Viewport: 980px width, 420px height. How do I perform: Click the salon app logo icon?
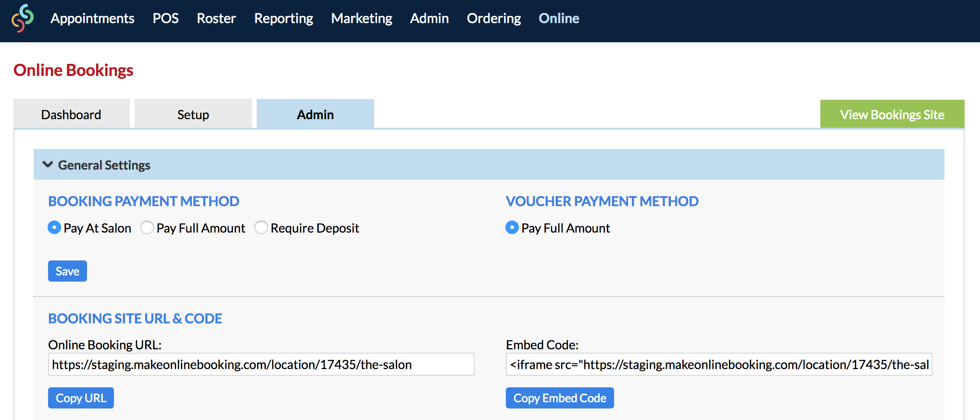point(23,18)
